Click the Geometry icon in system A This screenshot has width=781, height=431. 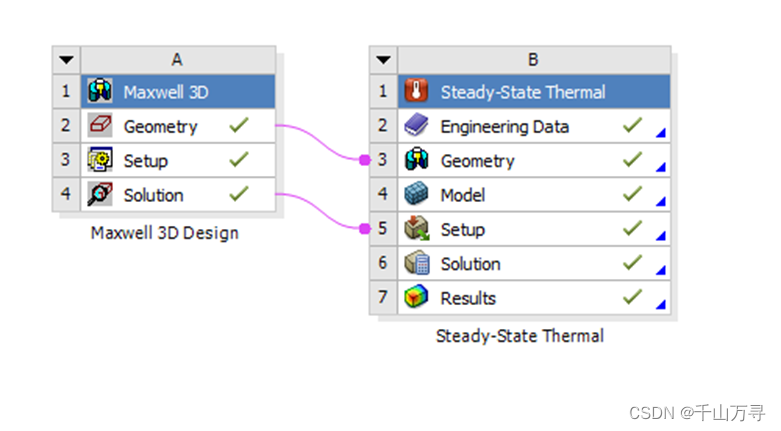coord(100,125)
